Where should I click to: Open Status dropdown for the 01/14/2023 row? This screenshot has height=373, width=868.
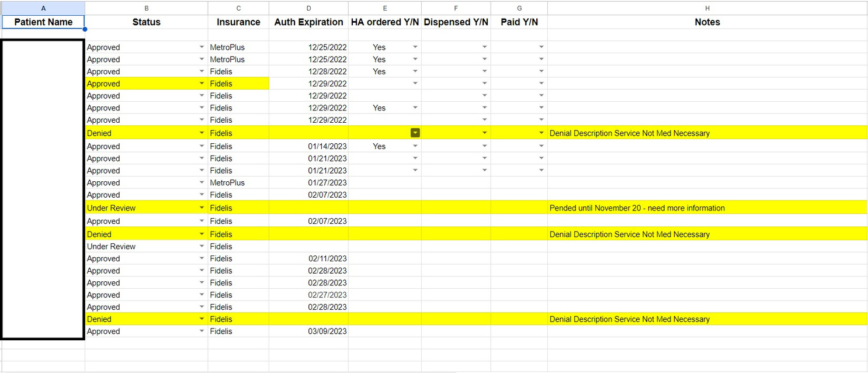pyautogui.click(x=202, y=146)
